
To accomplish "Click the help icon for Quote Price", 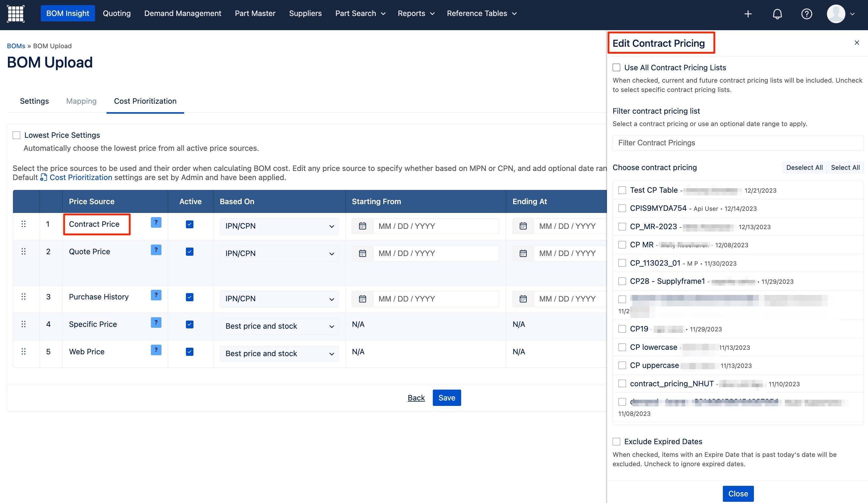I will click(x=156, y=250).
